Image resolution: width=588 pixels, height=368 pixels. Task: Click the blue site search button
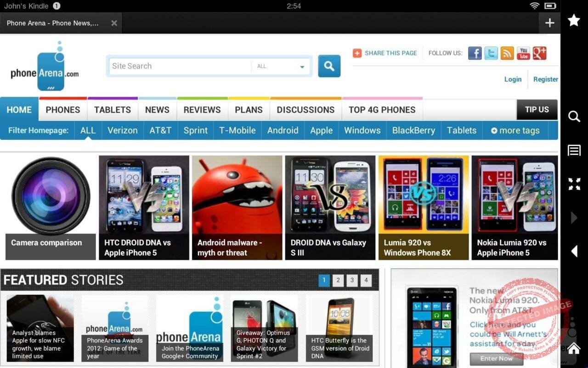tap(329, 66)
